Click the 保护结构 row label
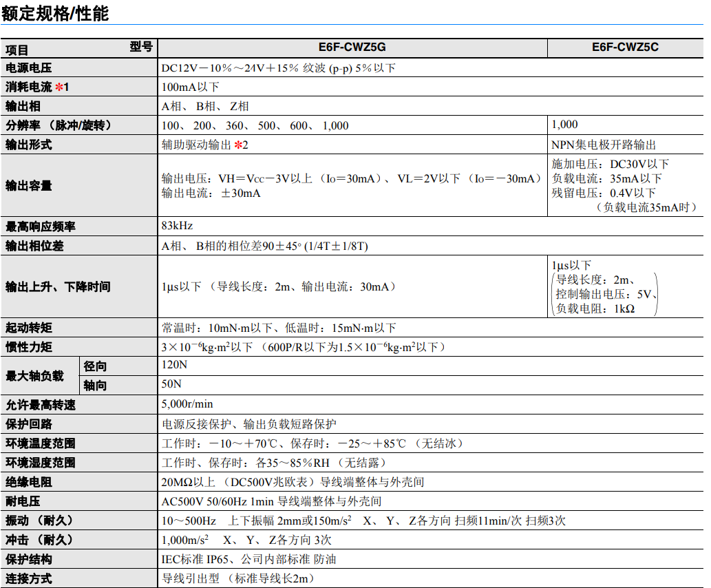The image size is (711, 588). click(x=29, y=559)
